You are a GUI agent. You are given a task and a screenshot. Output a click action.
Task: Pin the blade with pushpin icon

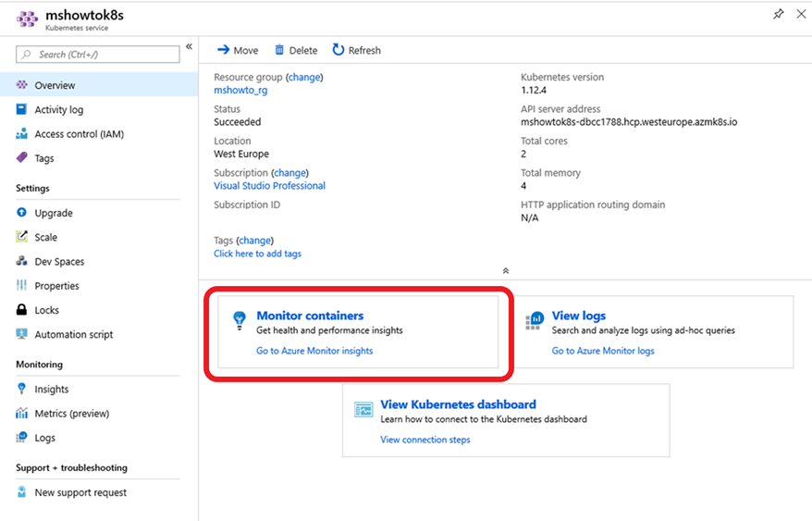[778, 15]
